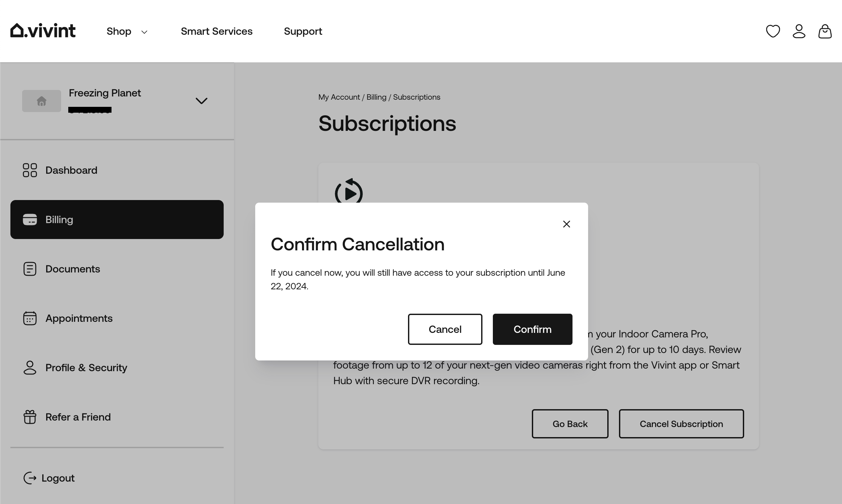Screen dimensions: 842x504
Task: Open the Smart Services menu item
Action: (x=217, y=31)
